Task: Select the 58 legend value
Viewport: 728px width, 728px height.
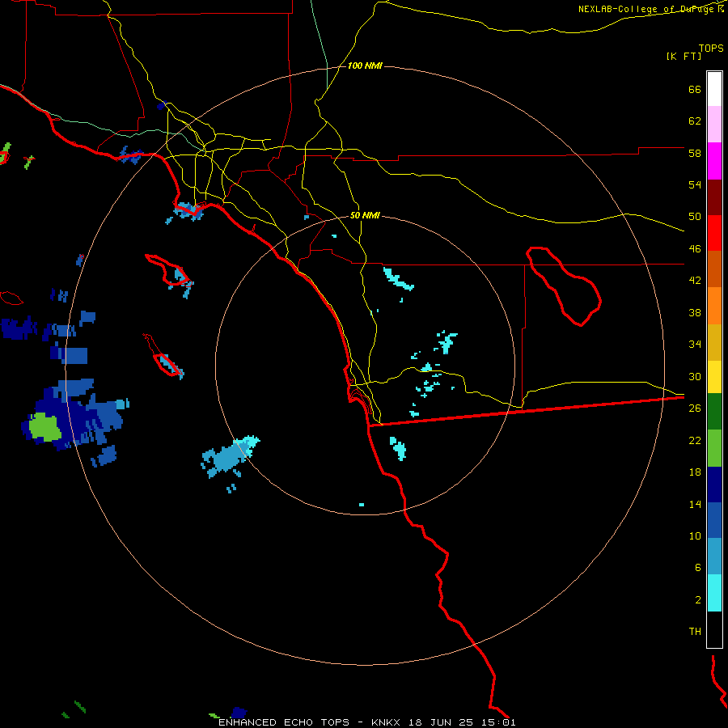Action: (695, 153)
